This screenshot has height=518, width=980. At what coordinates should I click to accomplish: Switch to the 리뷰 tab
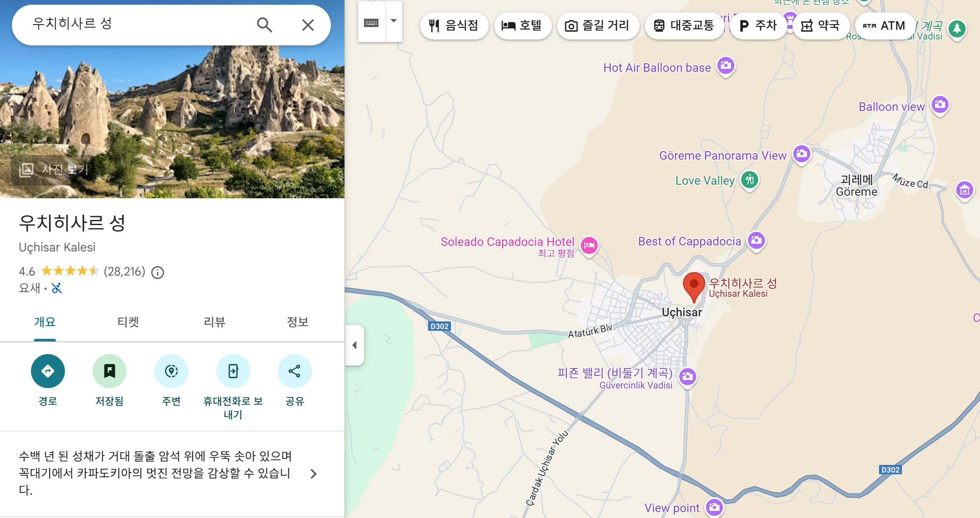214,322
